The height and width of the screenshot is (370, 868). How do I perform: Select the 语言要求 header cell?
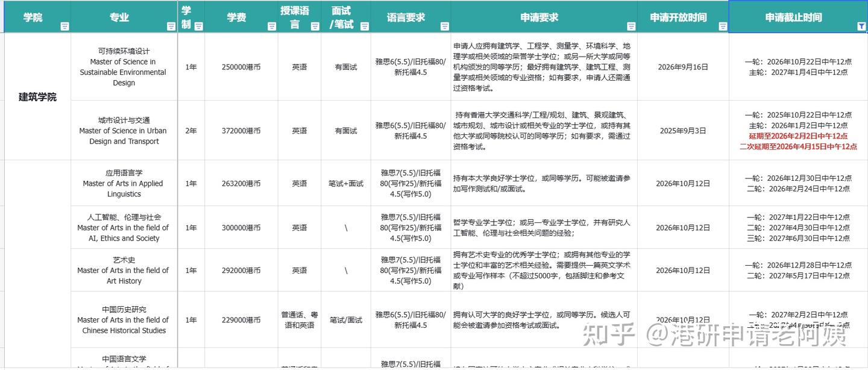[x=410, y=17]
